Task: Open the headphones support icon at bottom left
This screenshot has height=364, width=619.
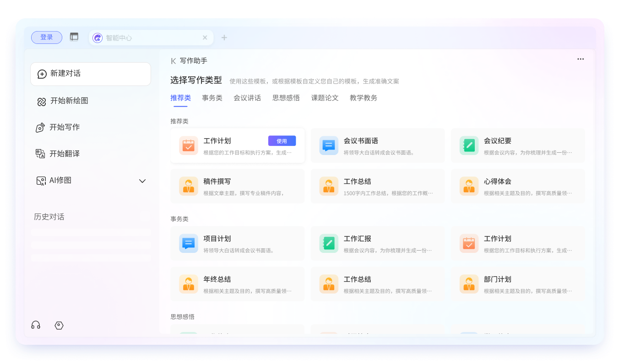Action: tap(36, 325)
